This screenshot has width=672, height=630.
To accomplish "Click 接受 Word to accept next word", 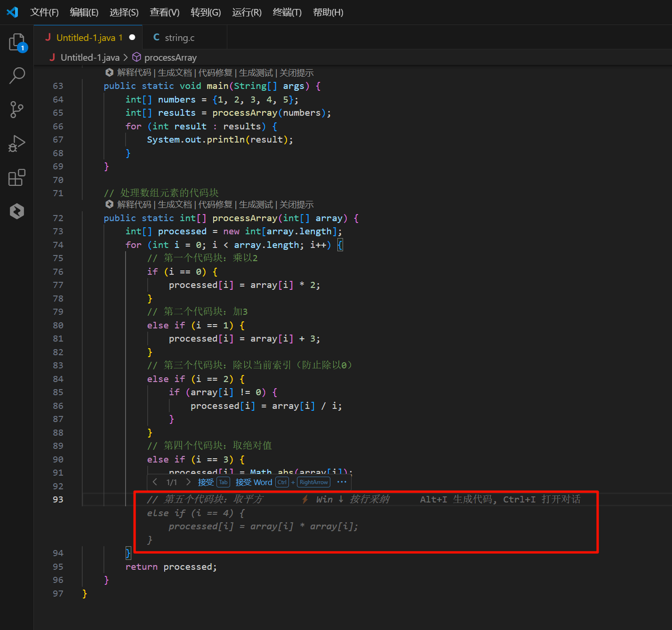I will [254, 482].
